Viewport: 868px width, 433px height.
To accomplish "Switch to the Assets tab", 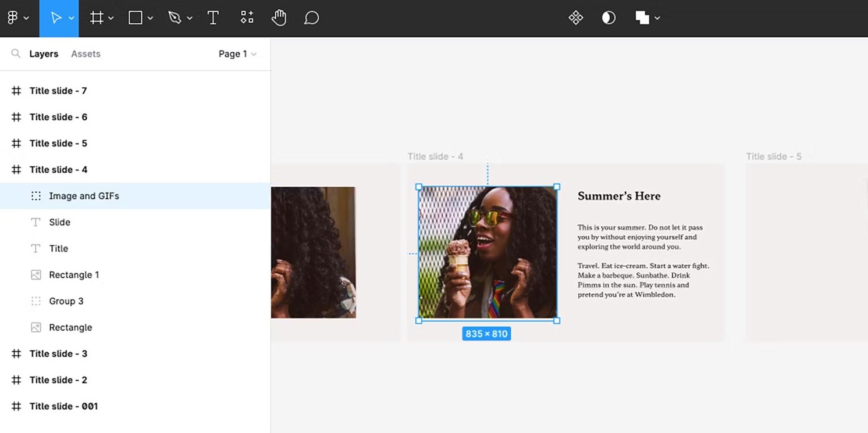I will point(86,53).
